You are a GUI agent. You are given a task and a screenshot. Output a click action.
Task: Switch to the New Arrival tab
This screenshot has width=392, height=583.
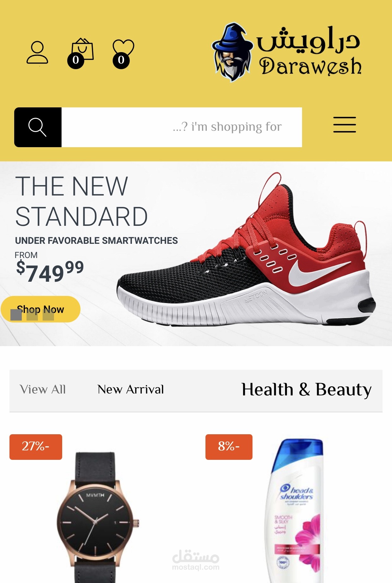click(131, 389)
